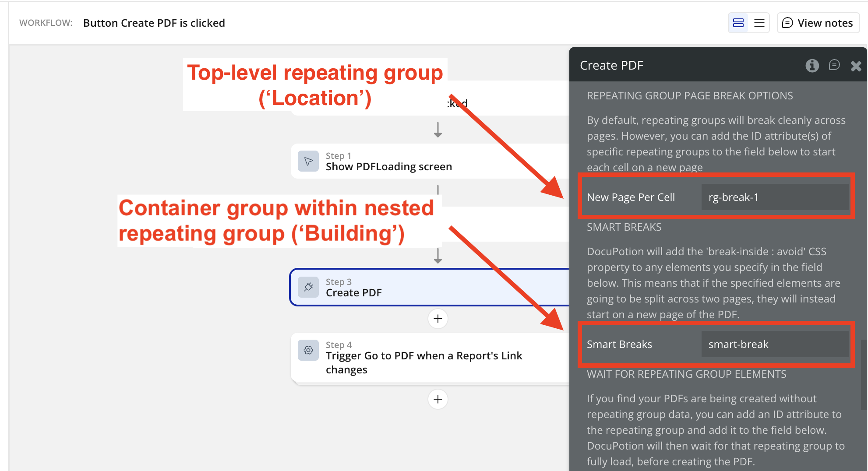Image resolution: width=868 pixels, height=471 pixels.
Task: Switch to the expanded workflow view icon
Action: click(738, 23)
